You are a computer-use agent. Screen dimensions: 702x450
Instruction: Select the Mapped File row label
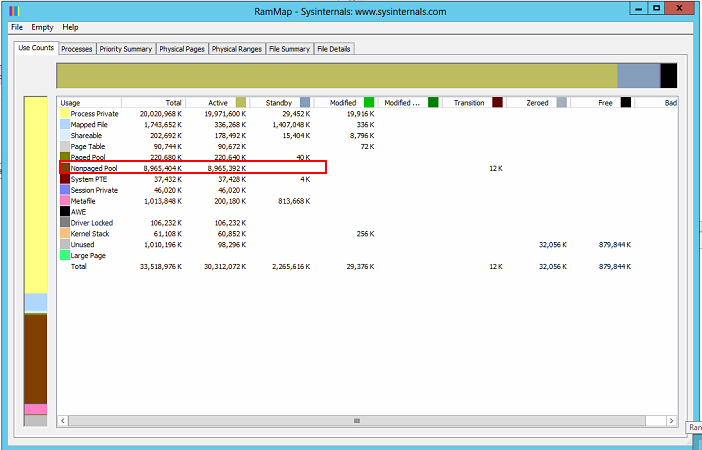pyautogui.click(x=89, y=124)
